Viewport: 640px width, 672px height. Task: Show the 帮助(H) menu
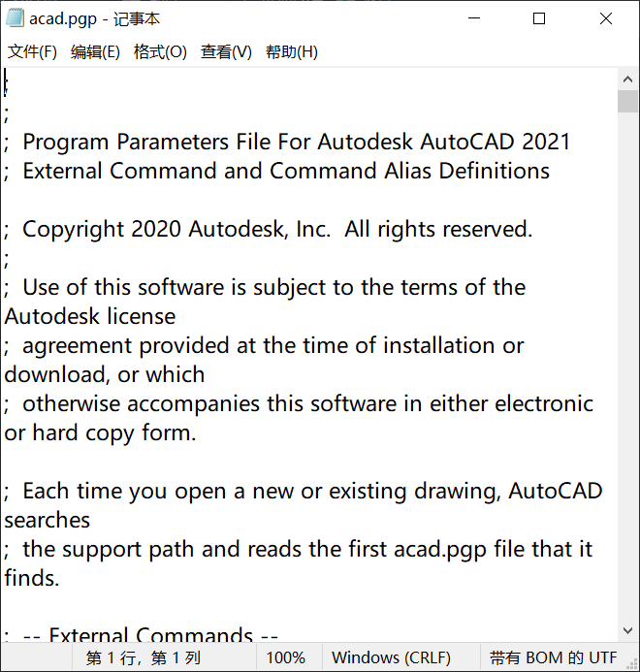(x=291, y=51)
